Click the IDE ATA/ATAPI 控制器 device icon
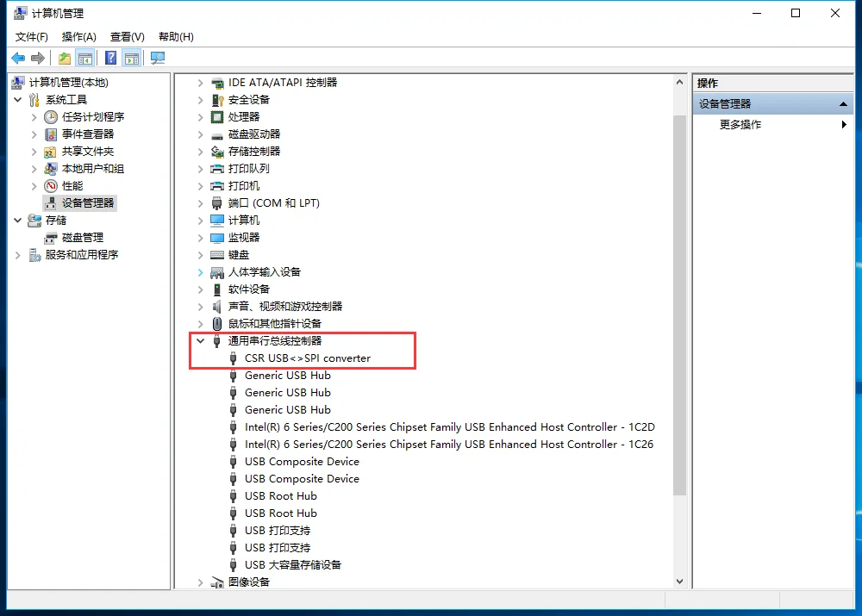 tap(218, 83)
